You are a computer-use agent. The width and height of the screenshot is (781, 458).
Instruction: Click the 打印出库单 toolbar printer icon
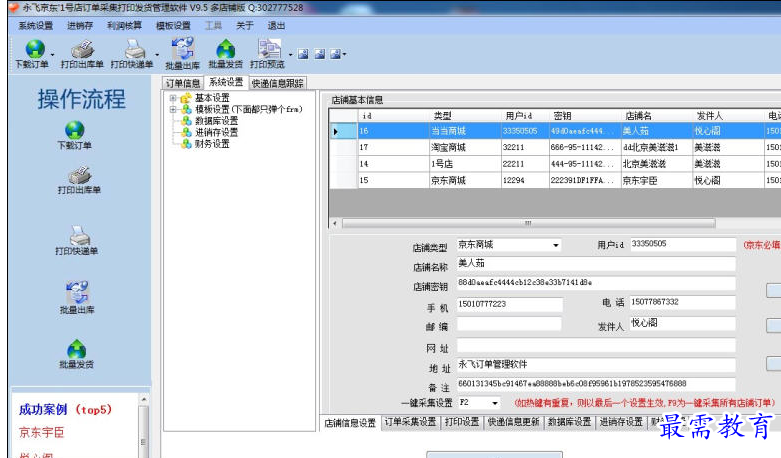coord(82,49)
